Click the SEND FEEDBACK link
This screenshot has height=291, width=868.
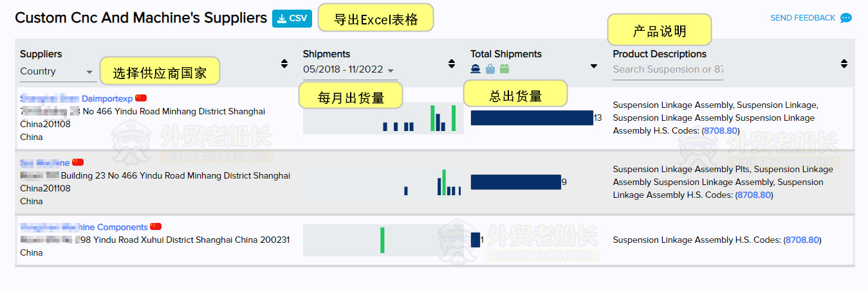tap(803, 18)
